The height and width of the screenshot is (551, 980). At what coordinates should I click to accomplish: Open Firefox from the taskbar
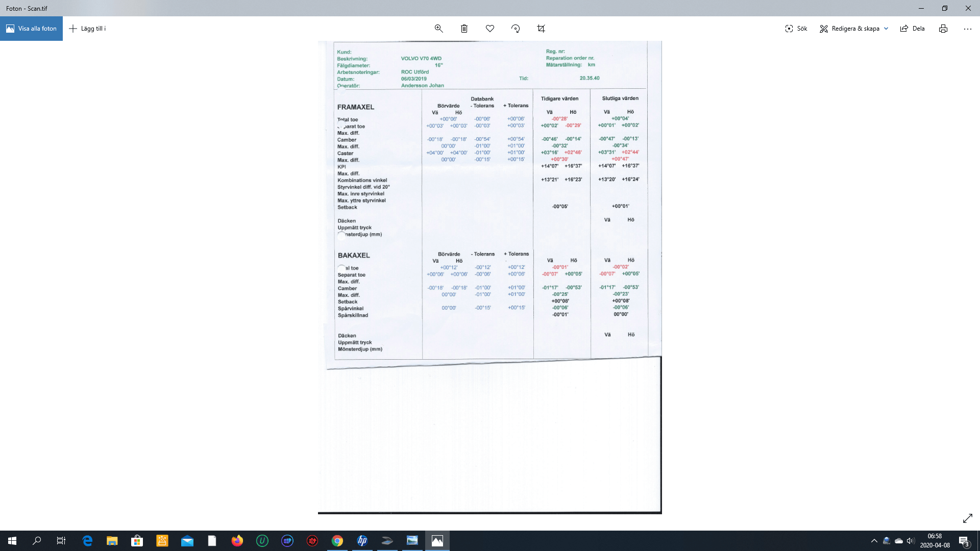click(x=237, y=541)
